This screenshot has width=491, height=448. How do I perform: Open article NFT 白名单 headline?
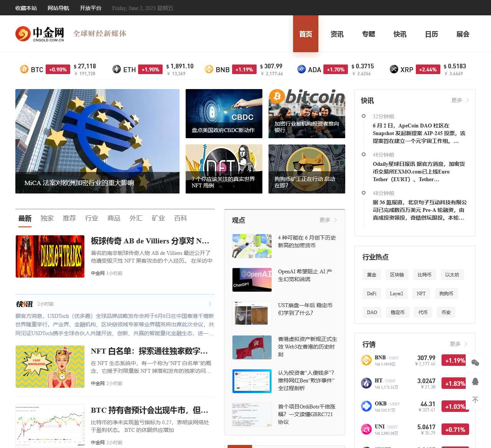[150, 351]
